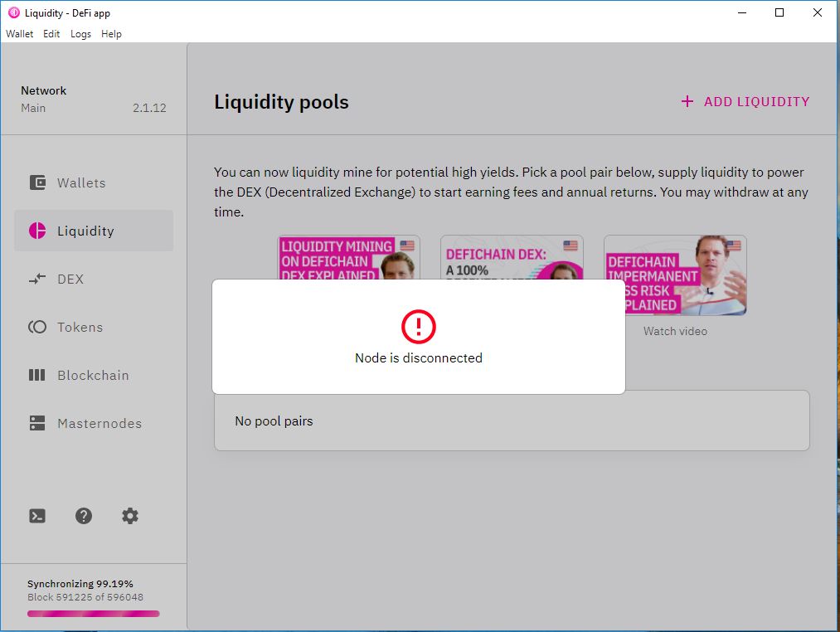The height and width of the screenshot is (632, 840).
Task: Minimize the DeFi app window
Action: click(x=742, y=13)
